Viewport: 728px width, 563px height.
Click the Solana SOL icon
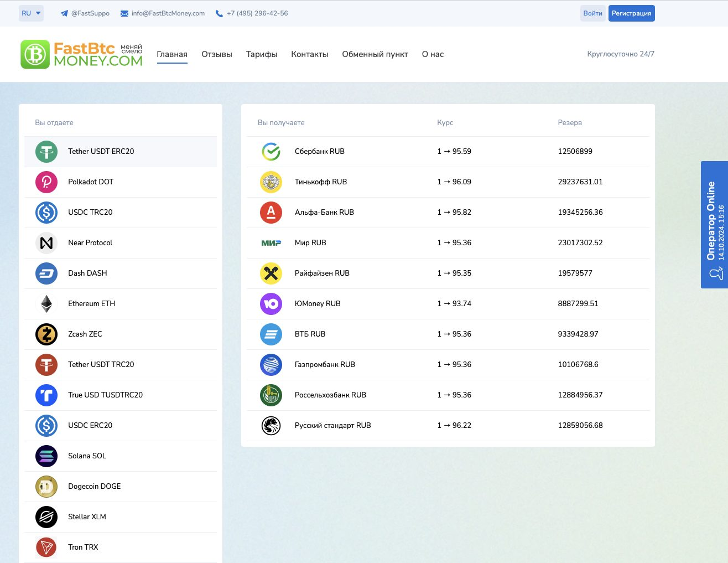point(46,456)
